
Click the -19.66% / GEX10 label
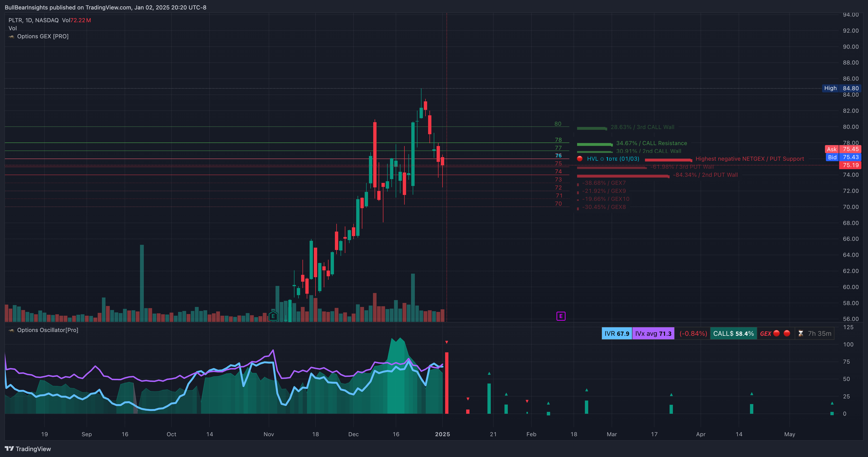(x=605, y=199)
